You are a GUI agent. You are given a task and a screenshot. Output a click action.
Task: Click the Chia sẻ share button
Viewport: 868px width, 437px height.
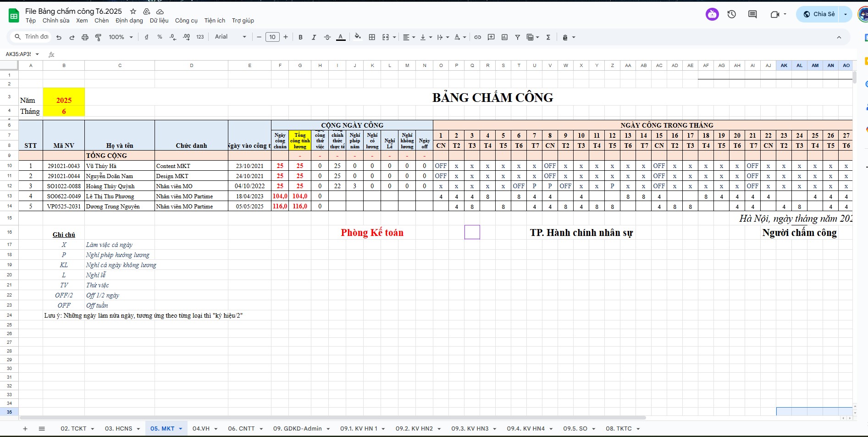click(819, 14)
